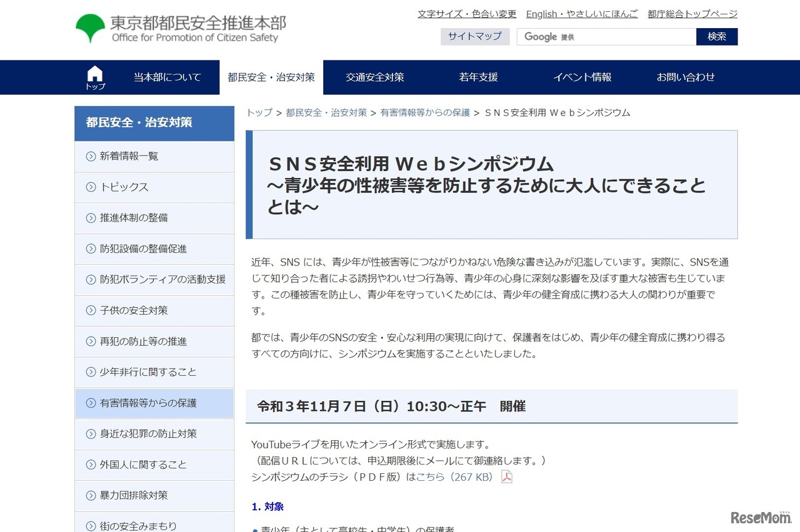
Task: Open the PDF icon beside the flyer link
Action: point(506,476)
